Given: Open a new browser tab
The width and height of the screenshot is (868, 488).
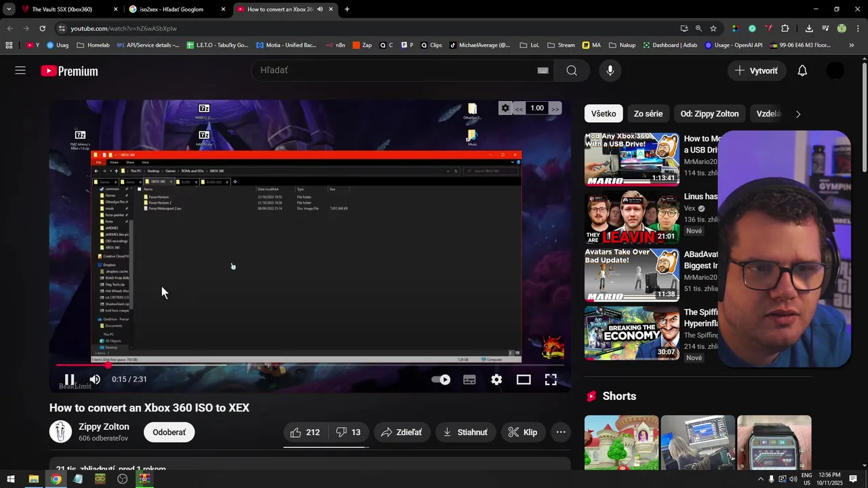Looking at the screenshot, I should [x=347, y=9].
